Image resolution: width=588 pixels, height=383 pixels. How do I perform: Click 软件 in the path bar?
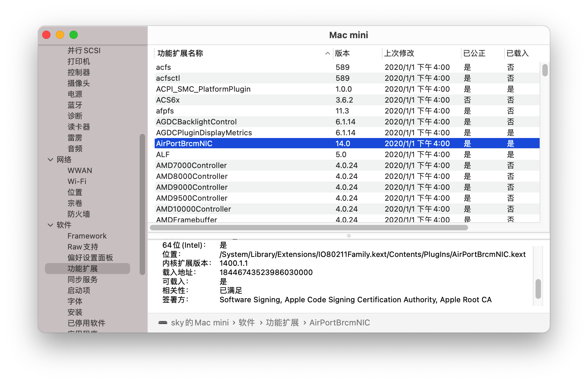tap(247, 323)
